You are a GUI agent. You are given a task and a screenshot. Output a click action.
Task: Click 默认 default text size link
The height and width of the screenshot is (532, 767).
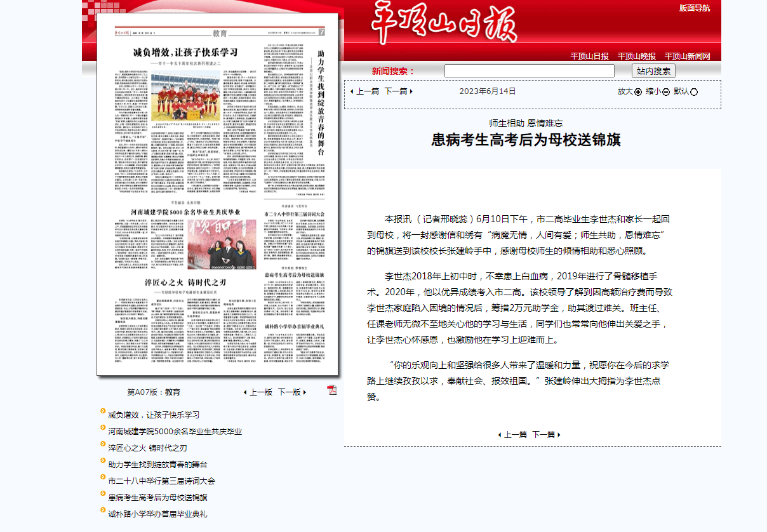(682, 91)
